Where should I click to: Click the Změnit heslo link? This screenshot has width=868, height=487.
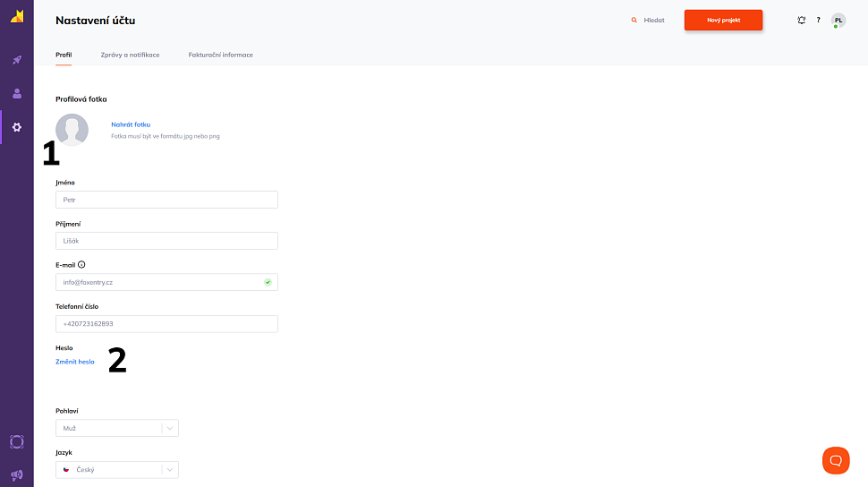[x=74, y=362]
